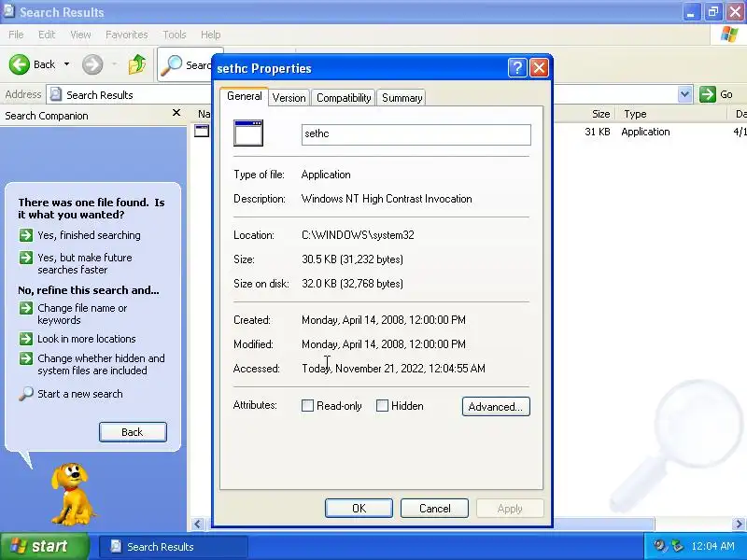Image resolution: width=747 pixels, height=560 pixels.
Task: Click the size on disk value '32.0 KB (32,768 bytes)'
Action: point(352,284)
